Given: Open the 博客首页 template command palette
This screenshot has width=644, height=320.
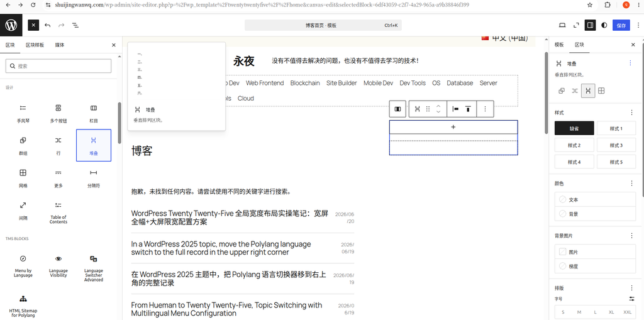Looking at the screenshot, I should coord(323,25).
